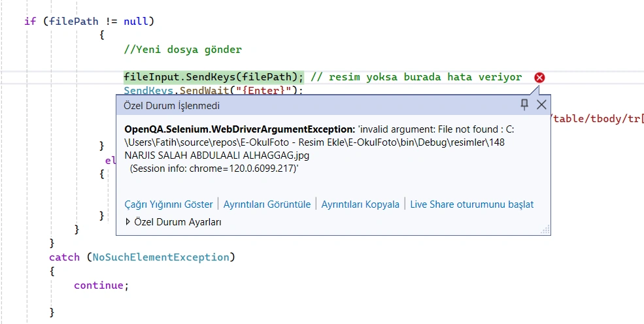The height and width of the screenshot is (324, 644).
Task: Select the Ayrıntıları Kopyala link
Action: (360, 204)
